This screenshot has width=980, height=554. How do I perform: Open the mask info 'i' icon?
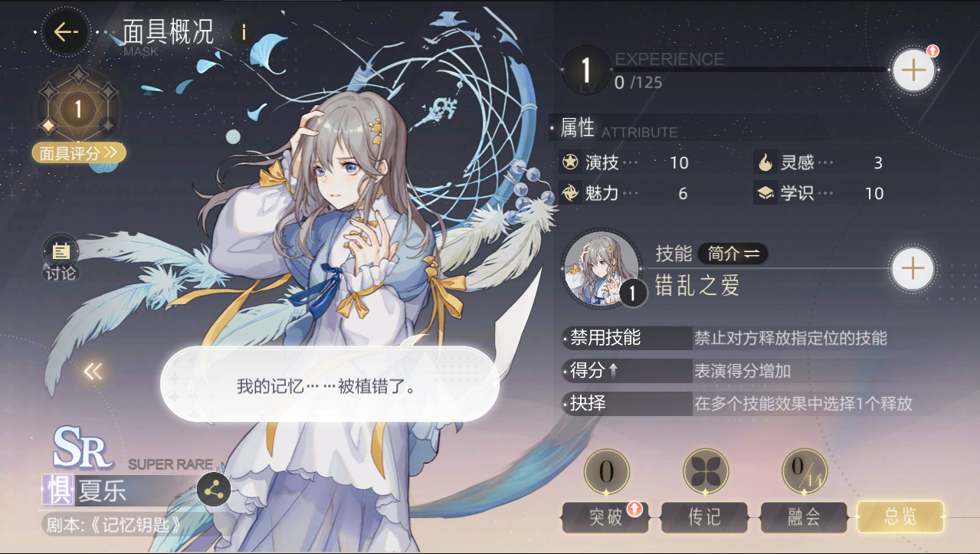(244, 32)
